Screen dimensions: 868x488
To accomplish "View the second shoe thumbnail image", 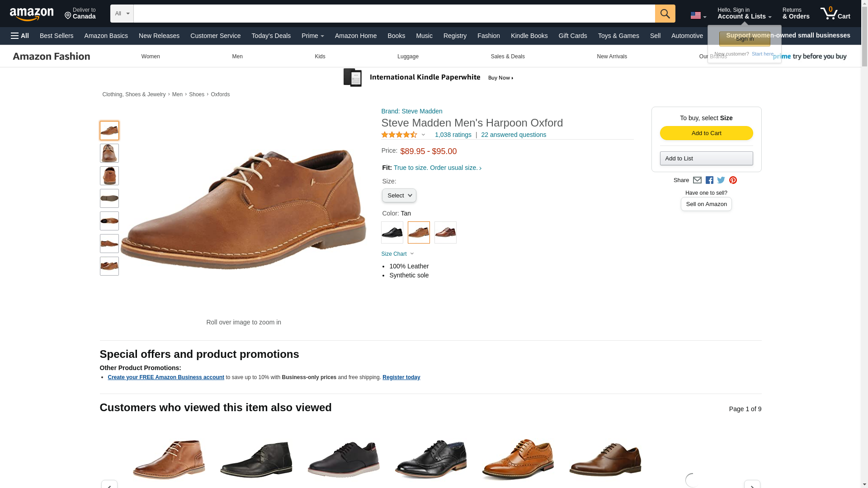I will [109, 153].
